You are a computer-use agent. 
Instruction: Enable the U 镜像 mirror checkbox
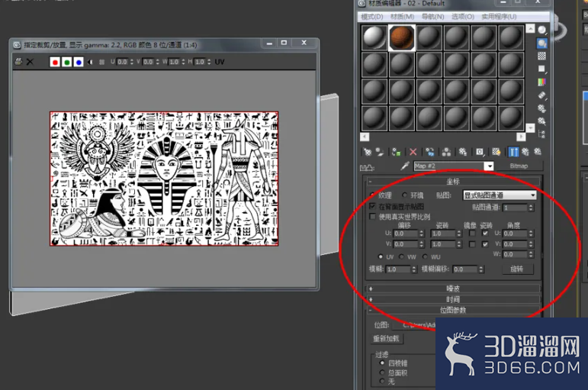coord(472,234)
